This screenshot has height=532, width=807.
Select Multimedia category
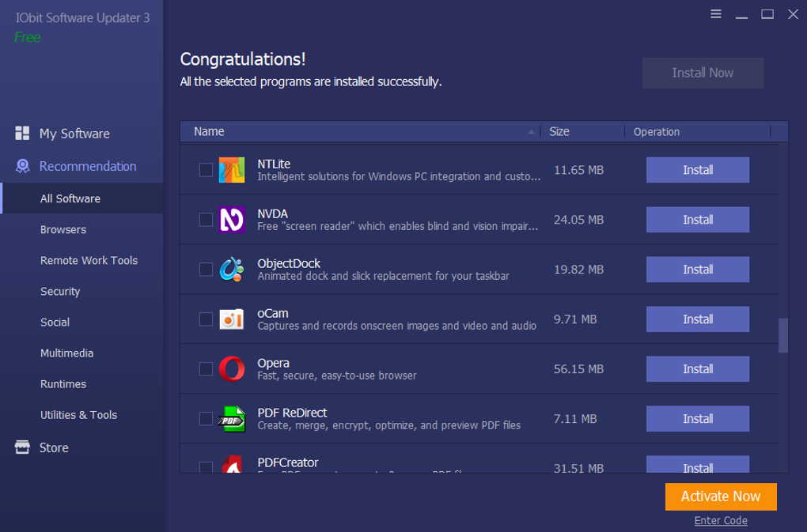pos(67,353)
